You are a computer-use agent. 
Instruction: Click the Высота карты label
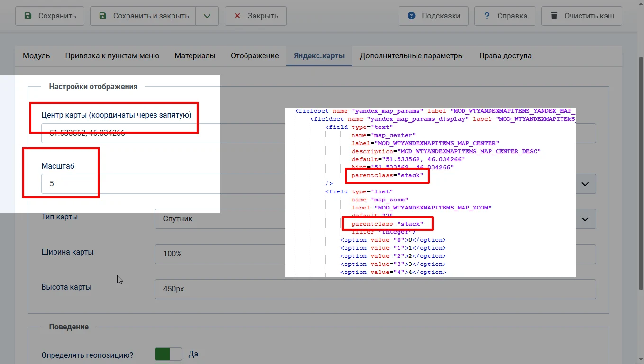click(x=66, y=287)
